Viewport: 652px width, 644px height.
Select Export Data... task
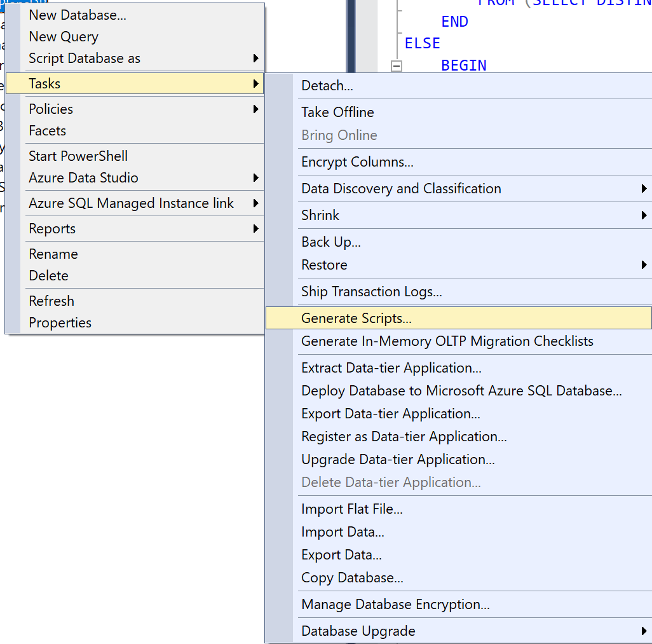pyautogui.click(x=459, y=554)
